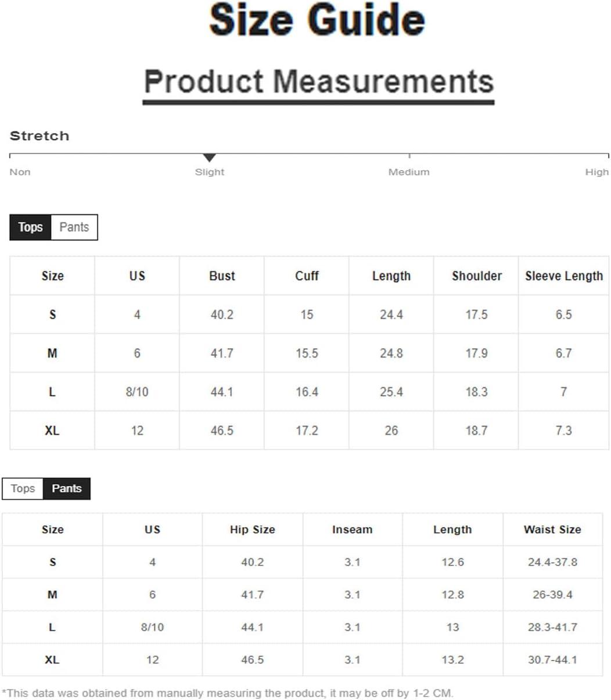Select Pants tab in upper toggle

point(74,227)
